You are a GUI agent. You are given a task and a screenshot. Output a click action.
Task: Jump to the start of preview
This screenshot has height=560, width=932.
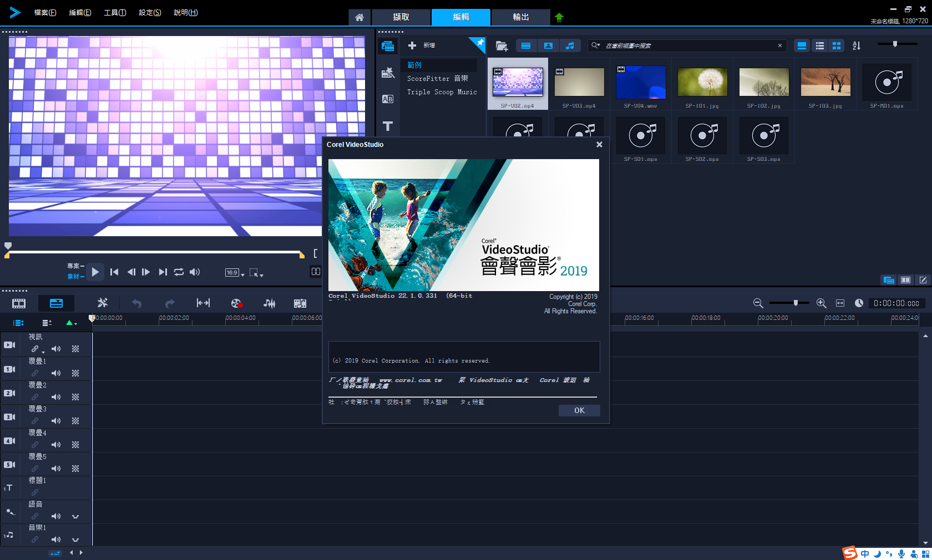114,272
